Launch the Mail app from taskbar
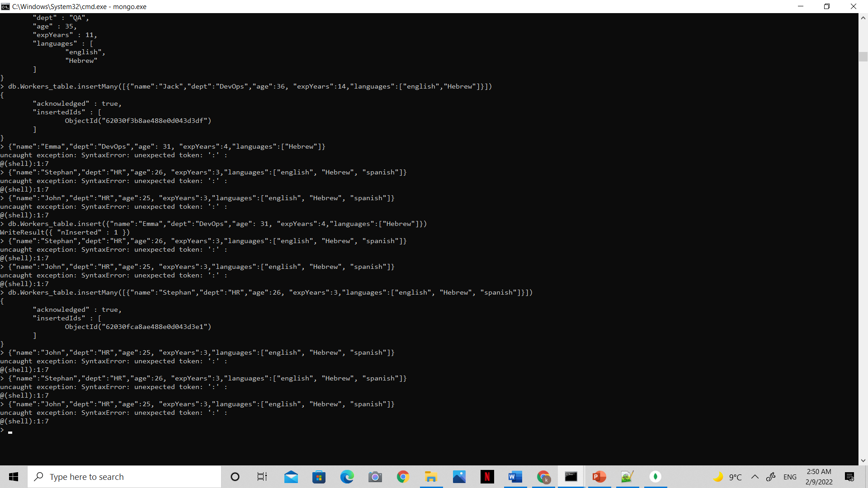Screen dimensions: 868x488 point(291,477)
